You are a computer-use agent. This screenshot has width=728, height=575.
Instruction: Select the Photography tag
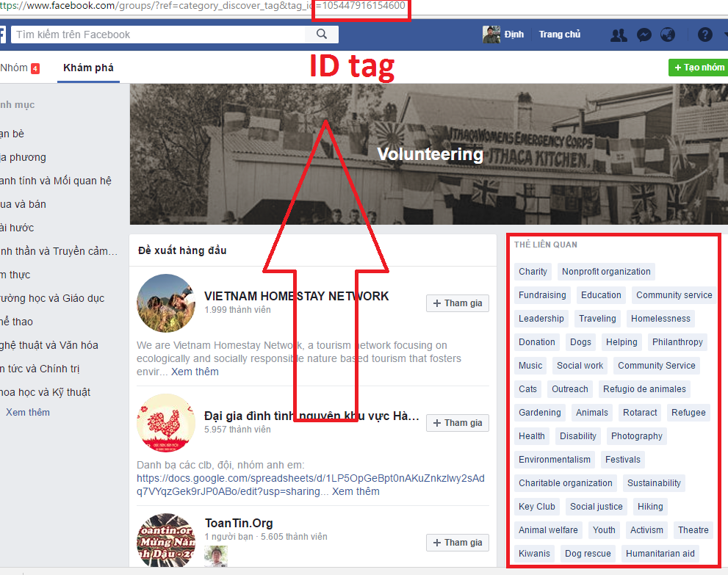coord(636,436)
